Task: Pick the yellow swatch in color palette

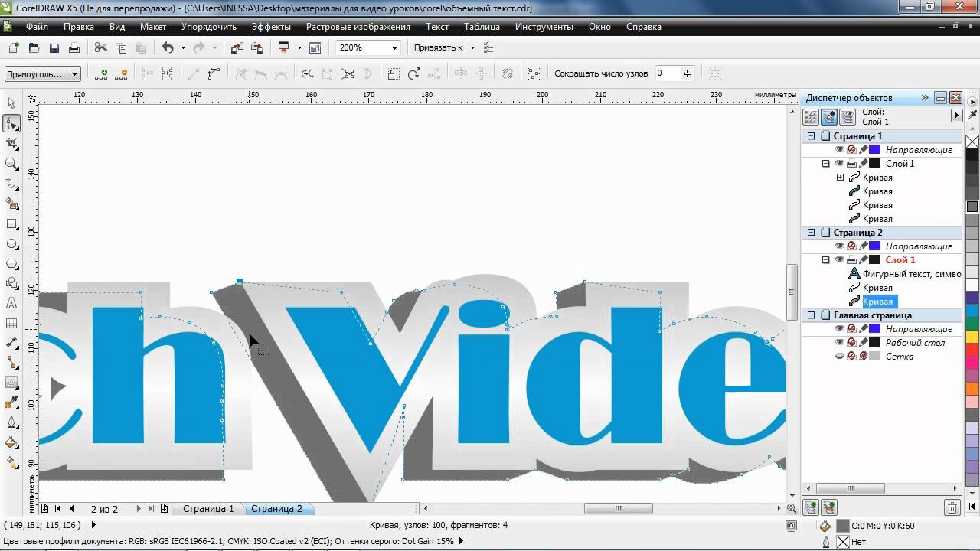Action: (972, 337)
